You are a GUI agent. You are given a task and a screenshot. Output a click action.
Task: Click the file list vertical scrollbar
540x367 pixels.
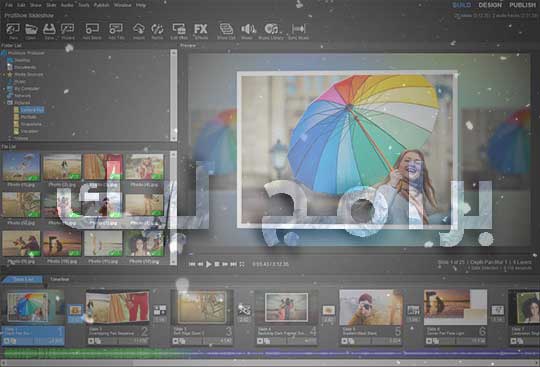click(174, 208)
